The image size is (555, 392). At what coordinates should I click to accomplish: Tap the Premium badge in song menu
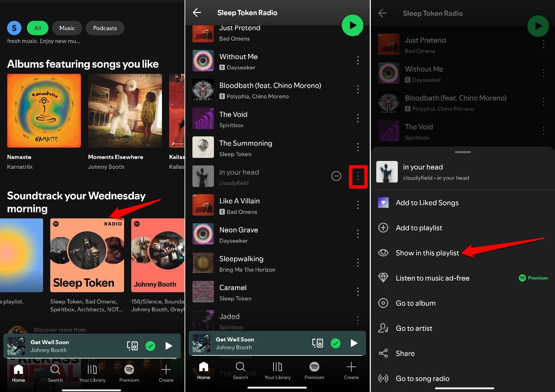click(x=533, y=278)
